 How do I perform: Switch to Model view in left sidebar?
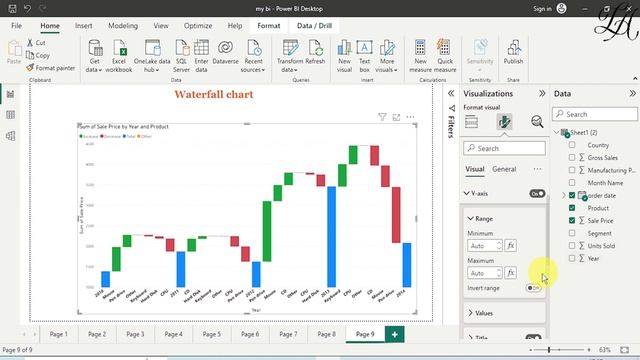11,136
